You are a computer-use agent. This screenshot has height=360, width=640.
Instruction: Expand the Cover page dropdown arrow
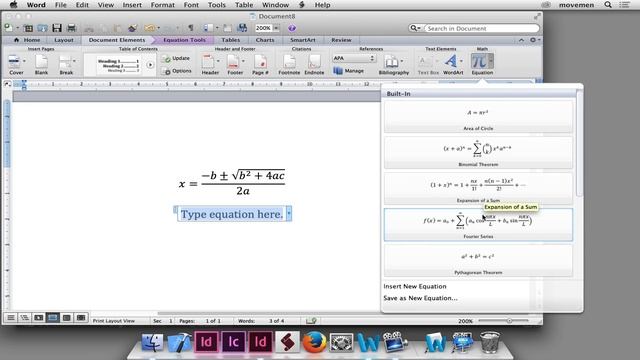click(24, 61)
